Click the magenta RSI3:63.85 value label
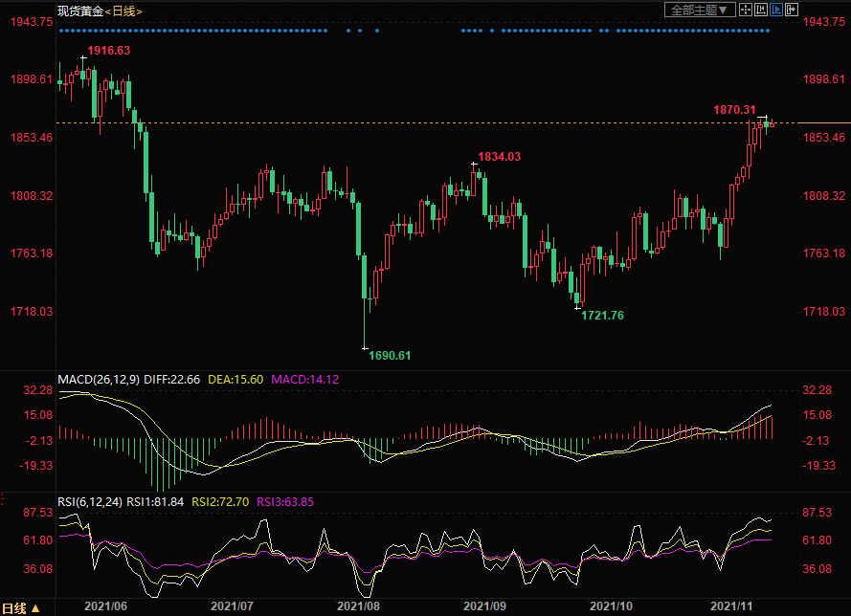Image resolution: width=851 pixels, height=616 pixels. [285, 500]
